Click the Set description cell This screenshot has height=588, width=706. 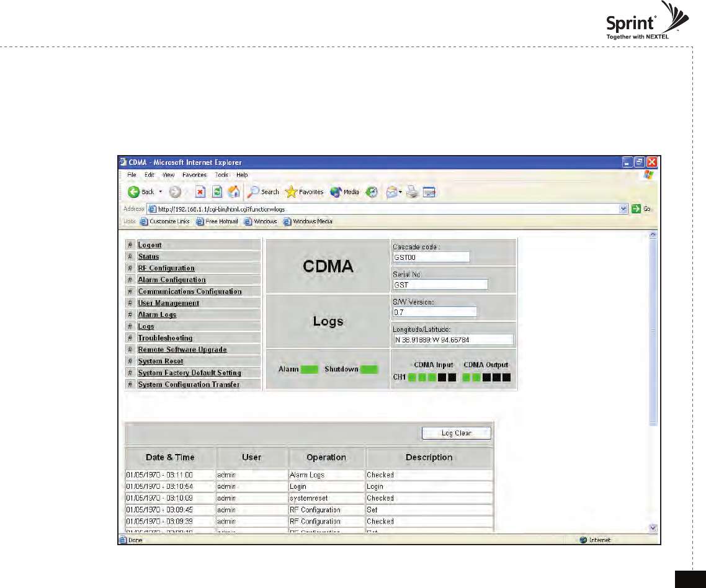(x=429, y=510)
